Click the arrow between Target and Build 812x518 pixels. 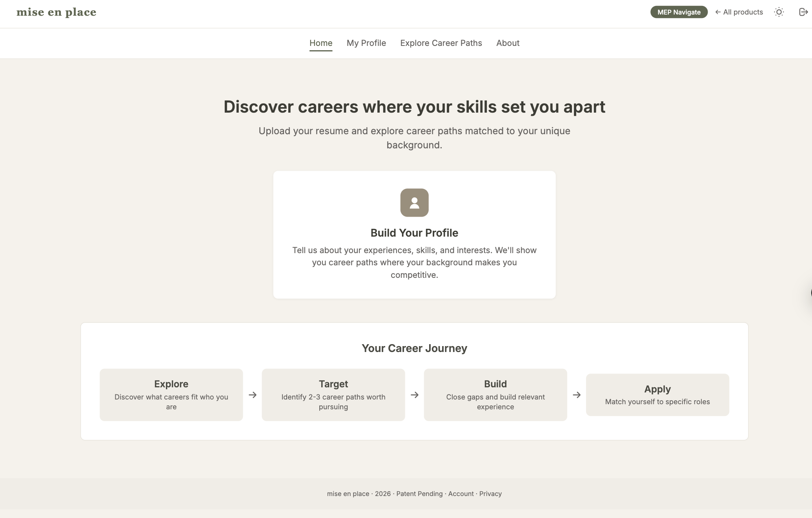[x=415, y=395]
